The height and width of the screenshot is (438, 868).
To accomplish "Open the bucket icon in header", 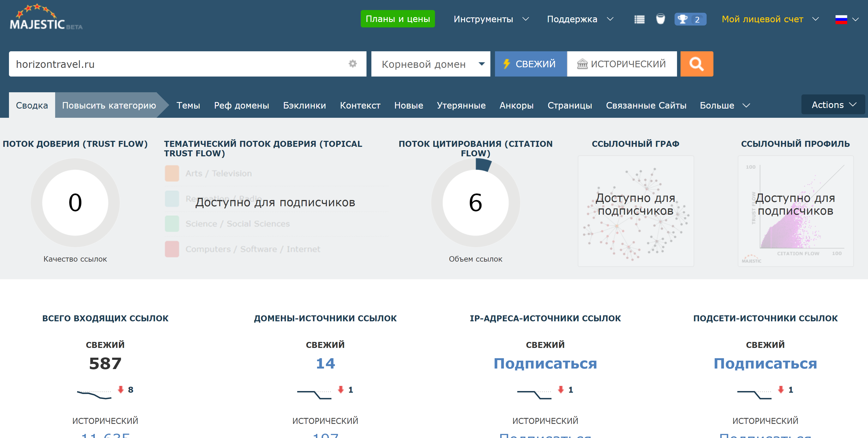I will (660, 19).
